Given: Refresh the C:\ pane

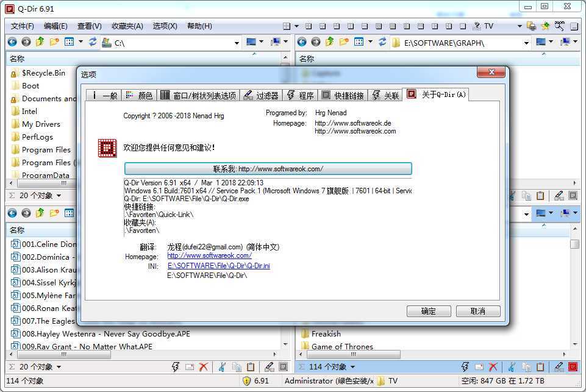Looking at the screenshot, I should (93, 42).
